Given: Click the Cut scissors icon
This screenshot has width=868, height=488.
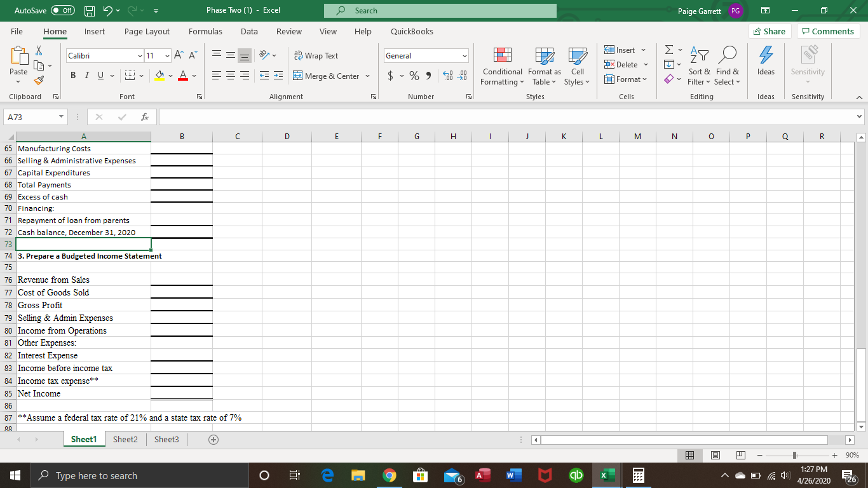Looking at the screenshot, I should [x=37, y=50].
